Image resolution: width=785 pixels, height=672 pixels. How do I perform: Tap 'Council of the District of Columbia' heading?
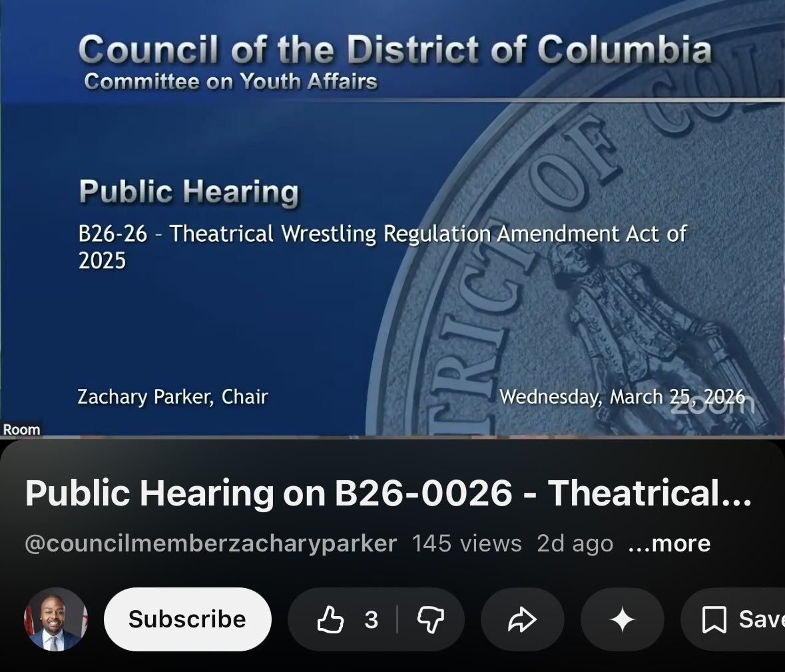[x=395, y=49]
